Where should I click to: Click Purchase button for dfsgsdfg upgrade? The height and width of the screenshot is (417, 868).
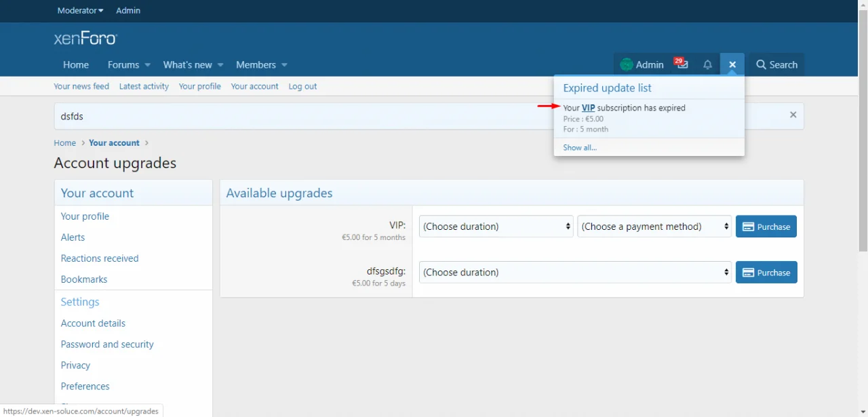(766, 273)
